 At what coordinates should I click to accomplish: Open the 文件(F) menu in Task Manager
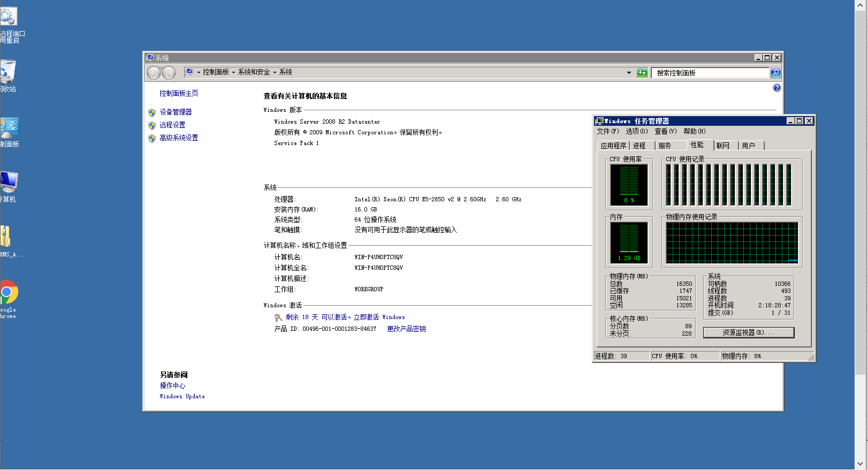click(607, 131)
